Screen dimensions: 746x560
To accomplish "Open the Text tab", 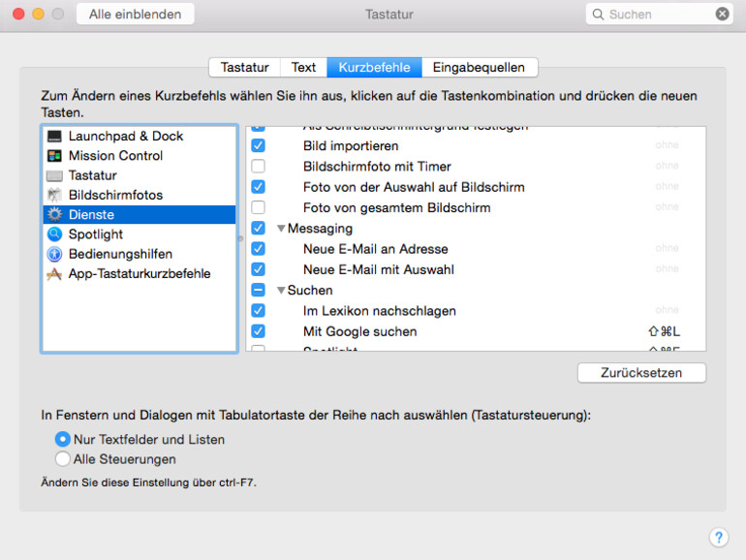I will pos(303,68).
